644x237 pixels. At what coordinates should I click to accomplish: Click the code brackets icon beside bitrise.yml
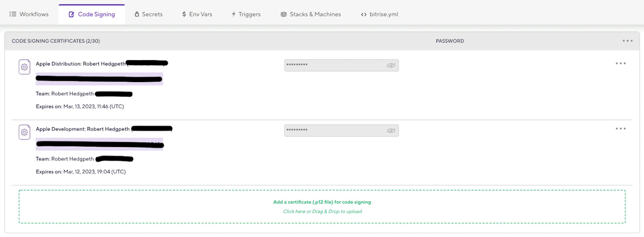click(x=363, y=14)
